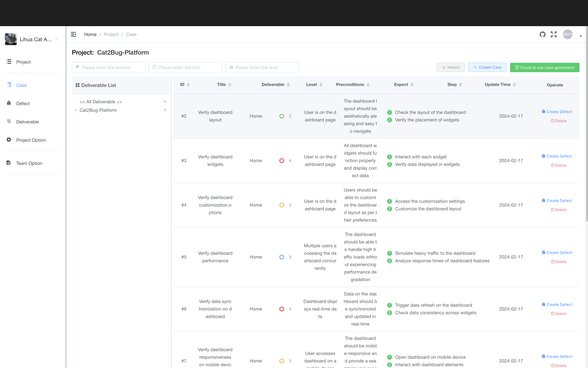The image size is (588, 368).
Task: Create Defect for case #7
Action: click(x=557, y=357)
